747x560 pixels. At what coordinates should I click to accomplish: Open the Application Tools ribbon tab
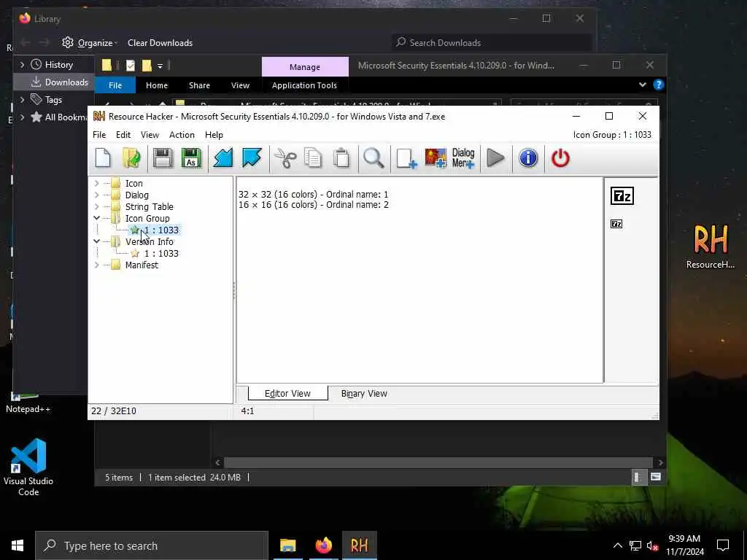click(x=304, y=85)
